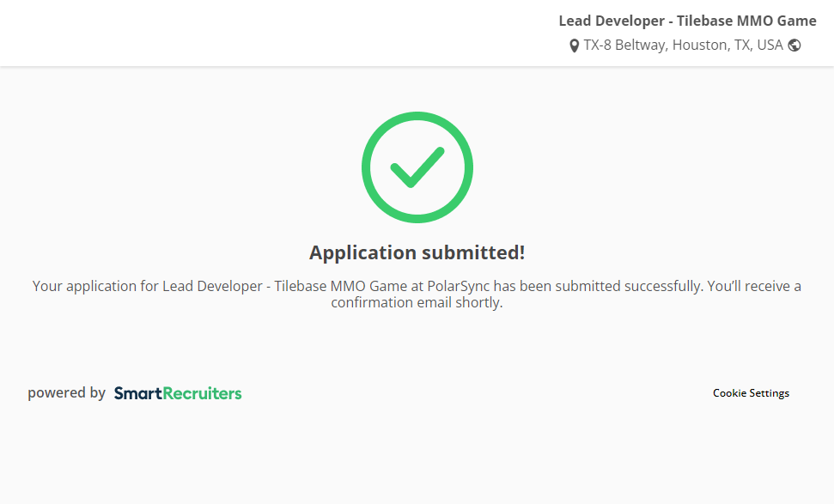The width and height of the screenshot is (834, 504).
Task: Click "Houston" in the job location
Action: click(x=699, y=46)
